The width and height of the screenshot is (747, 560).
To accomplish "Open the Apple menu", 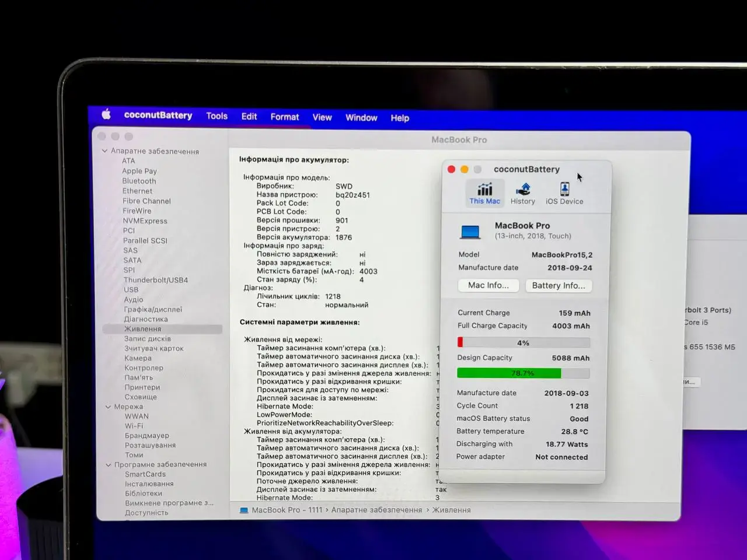I will (106, 114).
